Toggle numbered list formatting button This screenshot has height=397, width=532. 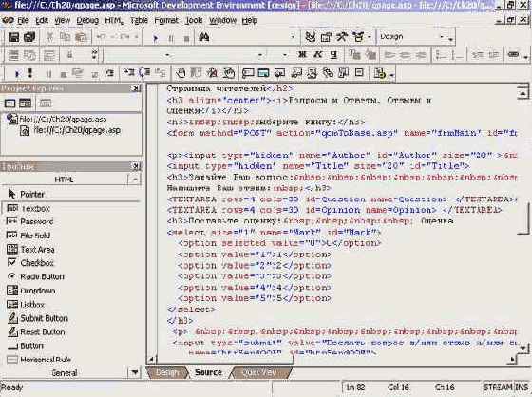point(441,55)
